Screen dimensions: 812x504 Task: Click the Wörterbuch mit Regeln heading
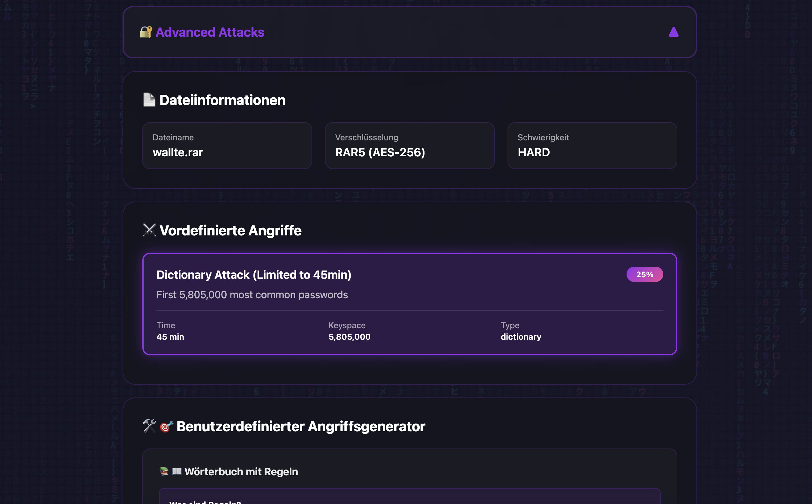[x=241, y=471]
